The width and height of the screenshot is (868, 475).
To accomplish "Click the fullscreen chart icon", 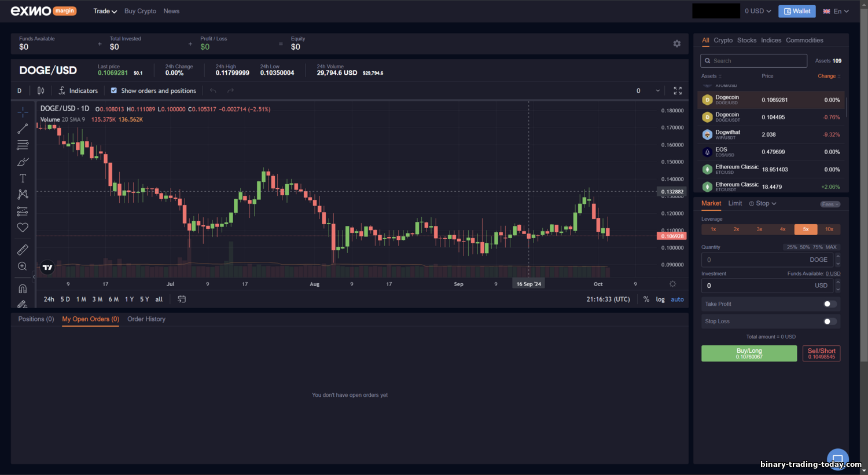I will point(678,90).
